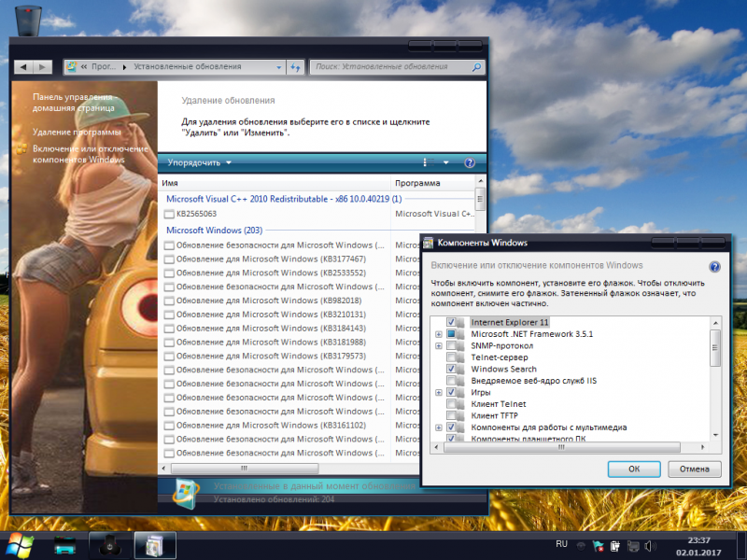747x560 pixels.
Task: Click the Компоненты Windows title bar icon
Action: [x=428, y=243]
